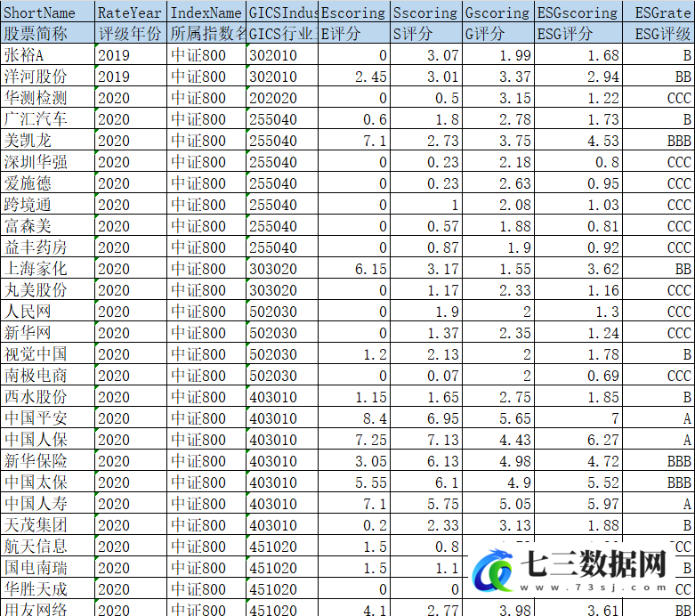Image resolution: width=695 pixels, height=616 pixels.
Task: Select the 新华网 stock name cell
Action: (x=47, y=332)
